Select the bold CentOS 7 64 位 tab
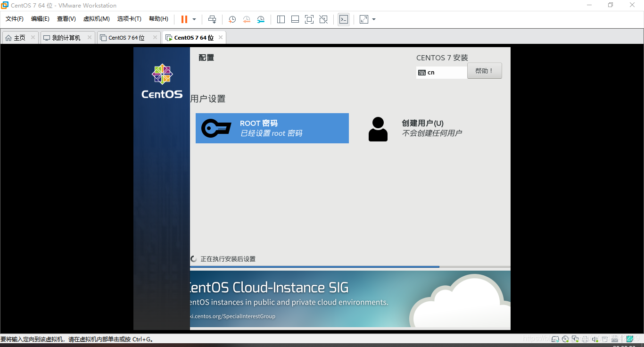 pyautogui.click(x=194, y=38)
